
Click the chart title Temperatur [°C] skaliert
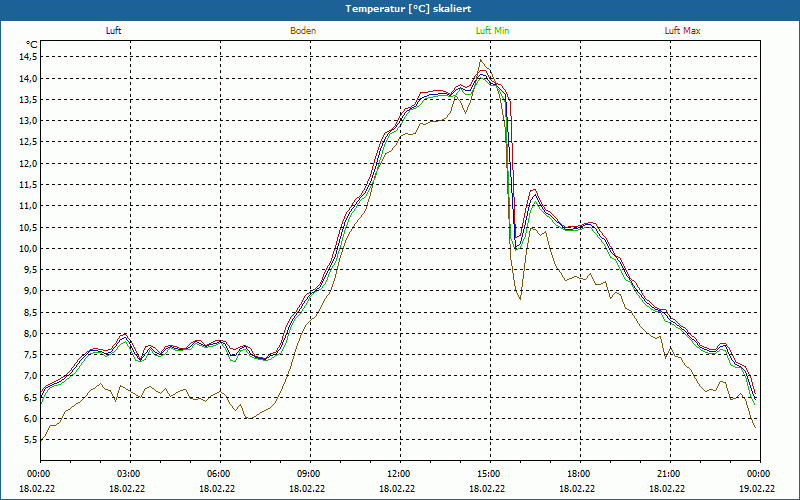point(408,9)
